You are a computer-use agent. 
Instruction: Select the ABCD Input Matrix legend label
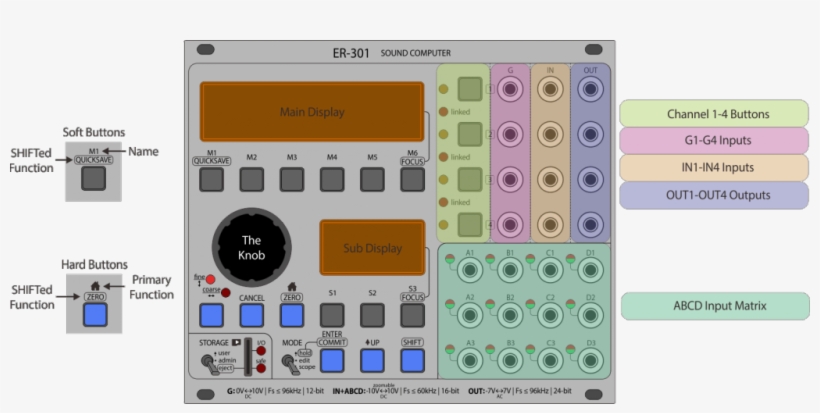tap(714, 306)
